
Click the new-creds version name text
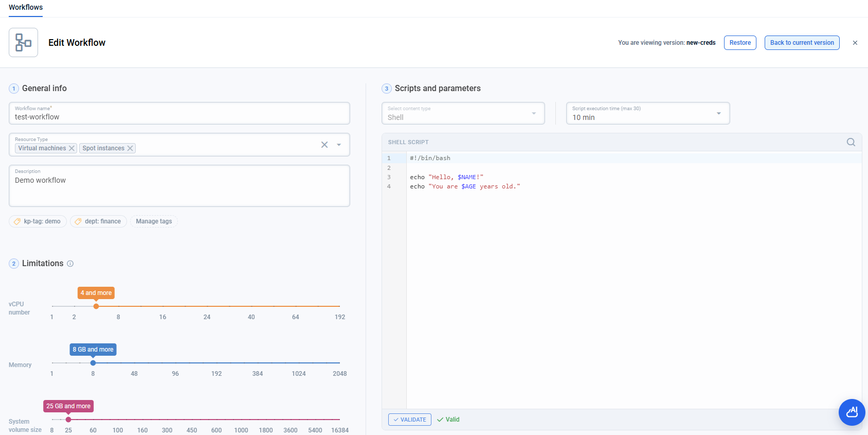[x=701, y=43]
